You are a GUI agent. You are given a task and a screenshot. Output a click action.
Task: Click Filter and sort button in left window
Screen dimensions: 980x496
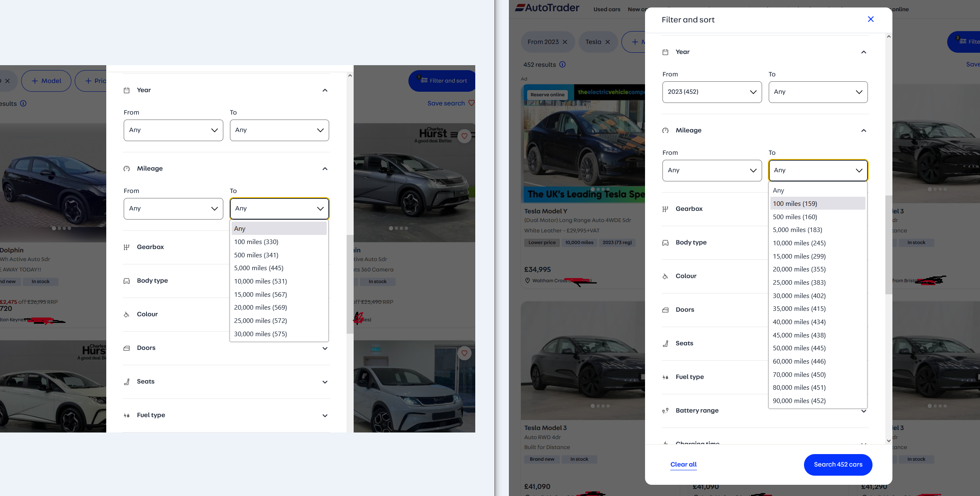pos(442,81)
